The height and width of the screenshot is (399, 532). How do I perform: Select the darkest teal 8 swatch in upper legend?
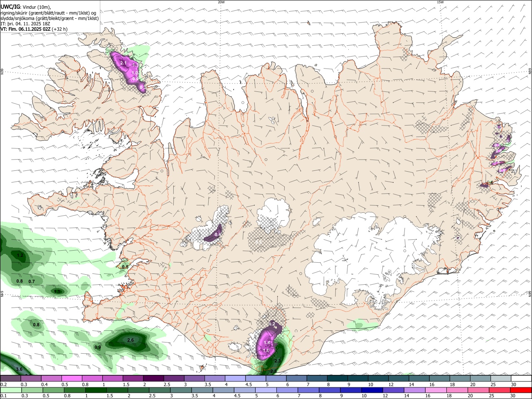[x=337, y=379]
